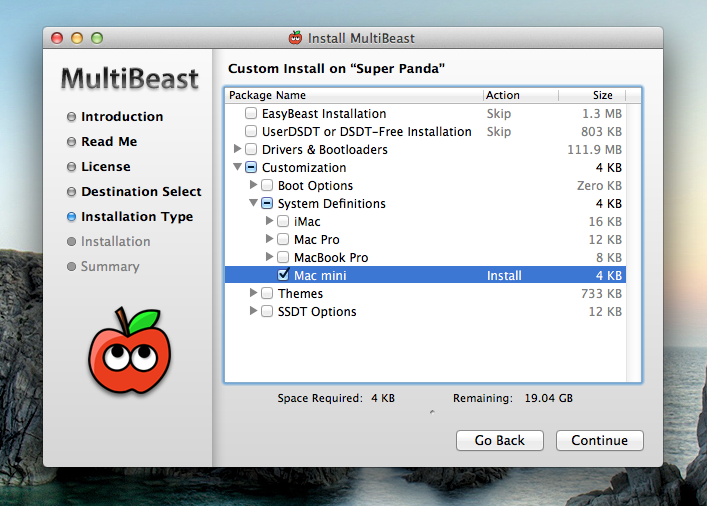Expand the Themes disclosure triangle
This screenshot has height=506, width=707.
[x=253, y=293]
